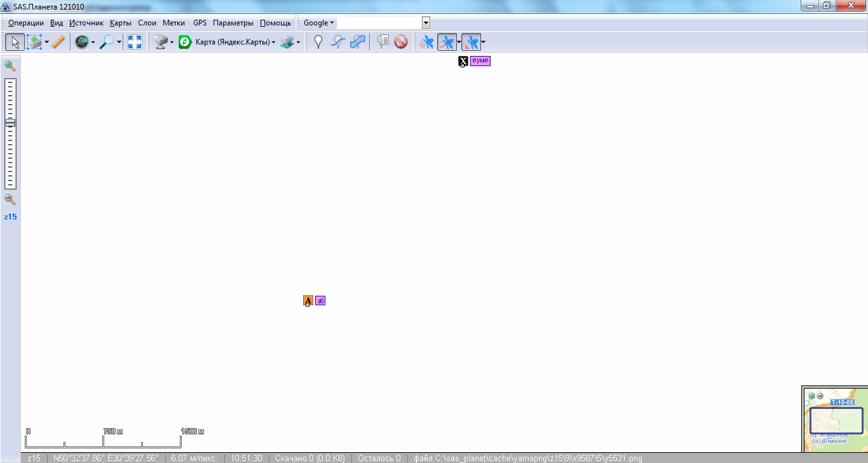Open the placemark manager list icon
This screenshot has height=463, width=868.
click(x=383, y=43)
